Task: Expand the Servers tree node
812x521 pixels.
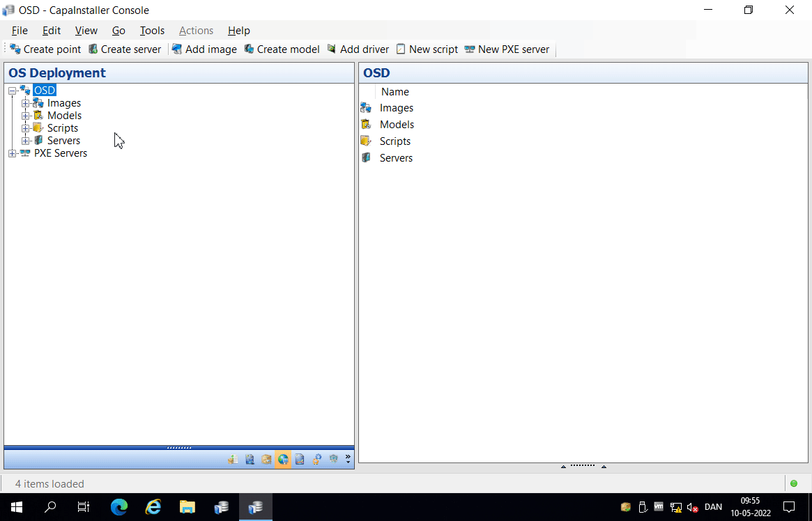Action: pyautogui.click(x=25, y=141)
